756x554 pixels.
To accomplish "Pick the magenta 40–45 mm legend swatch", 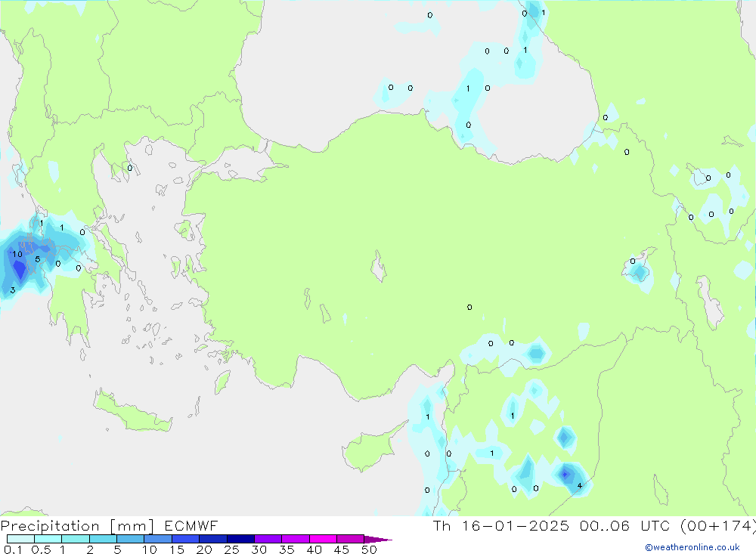I will pos(323,539).
